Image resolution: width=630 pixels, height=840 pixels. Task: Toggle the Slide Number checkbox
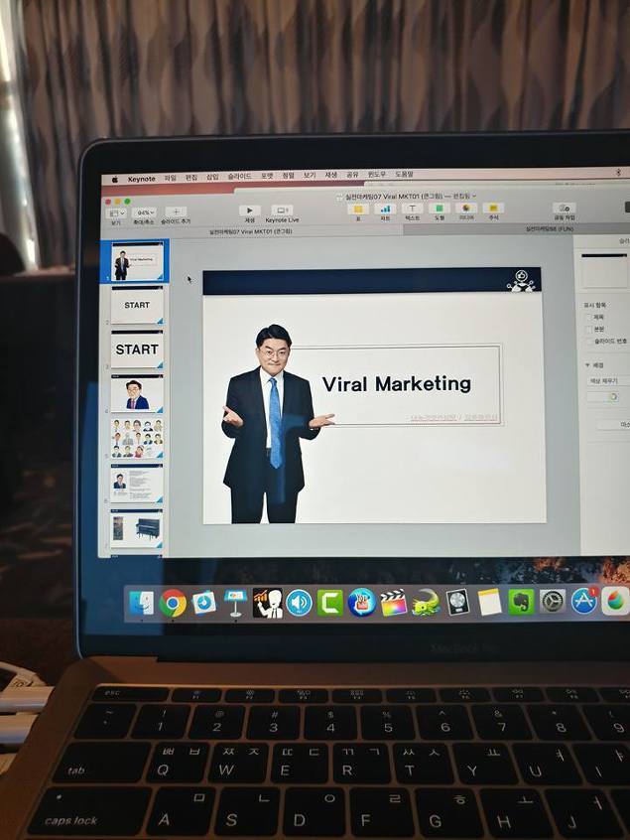click(588, 342)
